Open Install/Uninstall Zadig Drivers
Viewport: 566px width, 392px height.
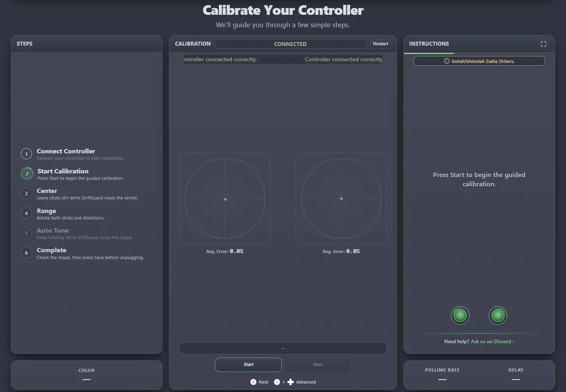[479, 61]
